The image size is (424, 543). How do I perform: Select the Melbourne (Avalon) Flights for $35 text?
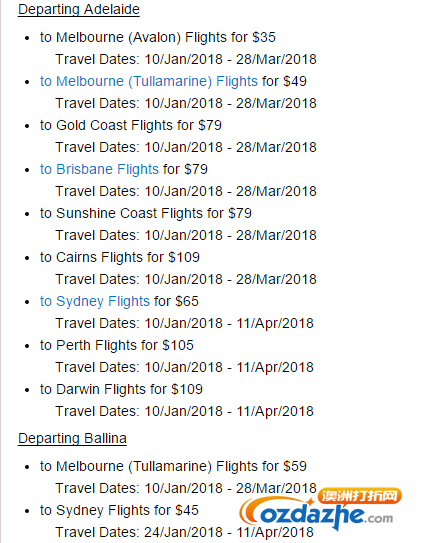tap(158, 37)
